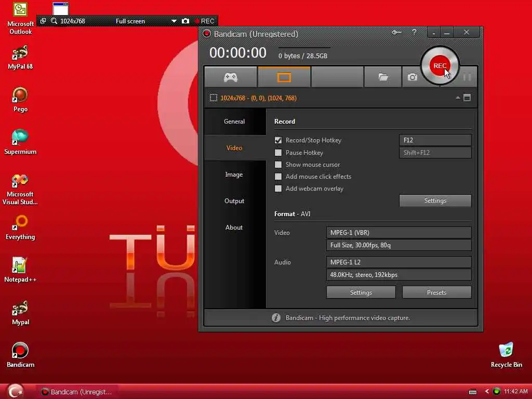Click the Start button on the taskbar

[15, 392]
